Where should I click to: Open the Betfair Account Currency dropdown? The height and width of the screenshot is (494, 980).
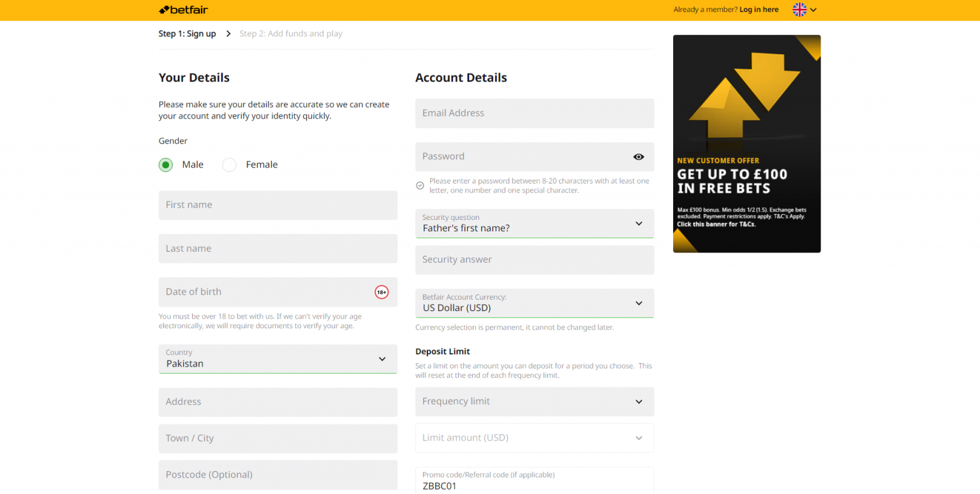(x=535, y=303)
